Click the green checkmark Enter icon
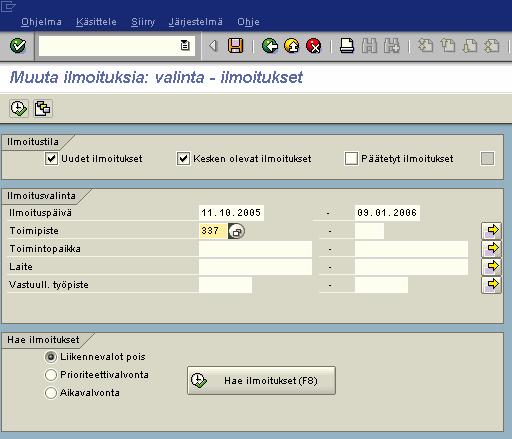This screenshot has width=512, height=439. 18,46
